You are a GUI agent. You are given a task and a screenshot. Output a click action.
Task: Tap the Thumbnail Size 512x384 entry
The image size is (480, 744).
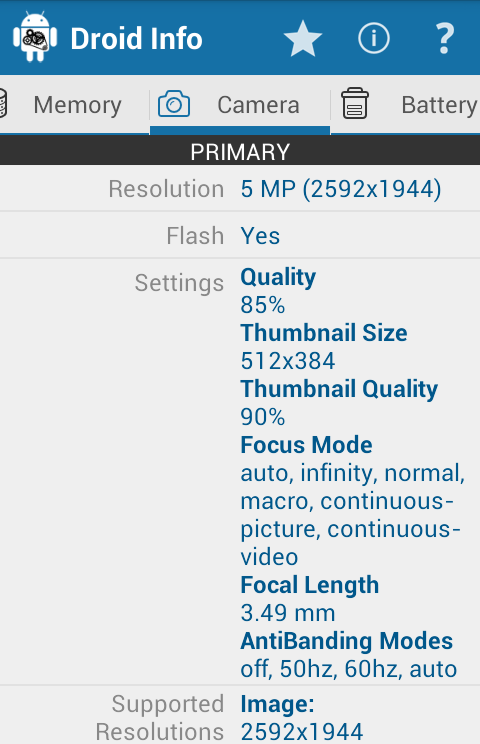(324, 347)
